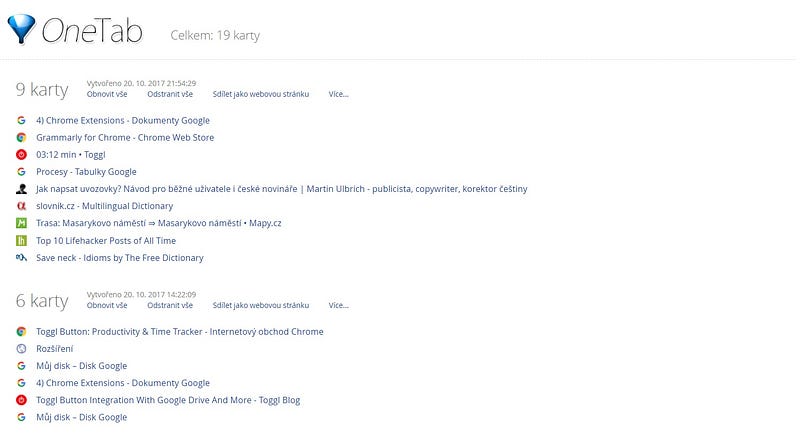Restore all tabs in the 9 karty group

[107, 94]
